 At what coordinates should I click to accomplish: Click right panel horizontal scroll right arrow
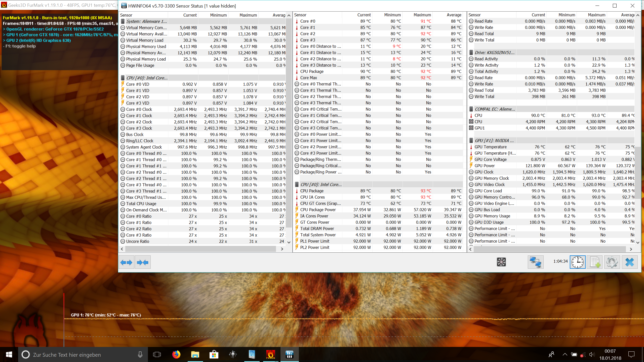point(631,249)
